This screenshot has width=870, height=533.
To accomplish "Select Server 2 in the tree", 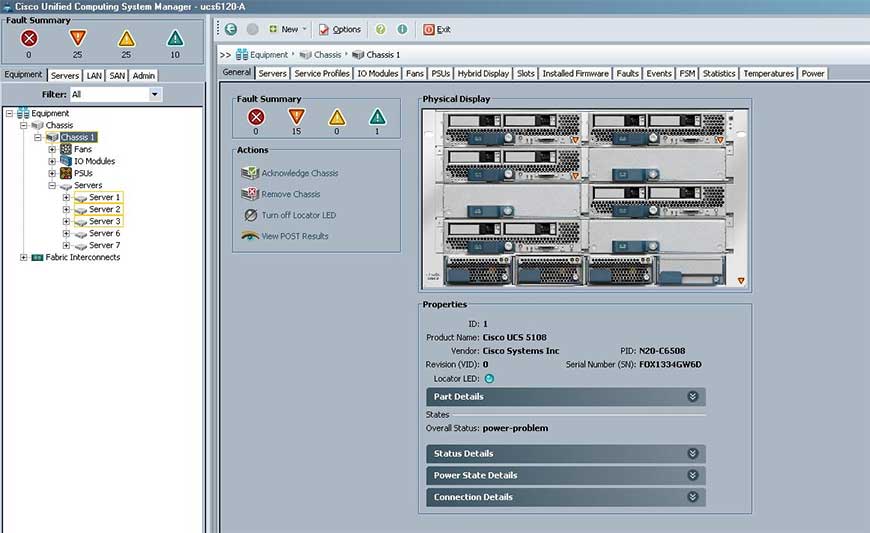I will pyautogui.click(x=104, y=209).
